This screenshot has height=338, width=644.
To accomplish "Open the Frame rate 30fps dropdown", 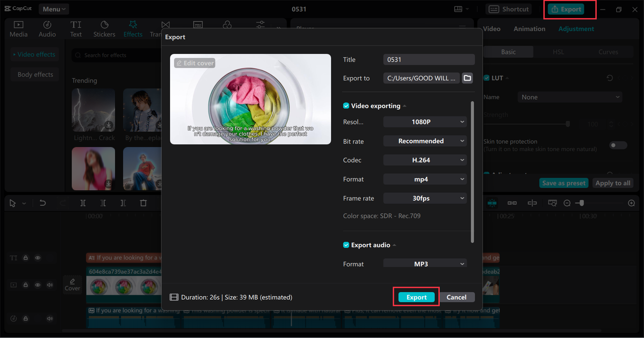I will pos(425,198).
